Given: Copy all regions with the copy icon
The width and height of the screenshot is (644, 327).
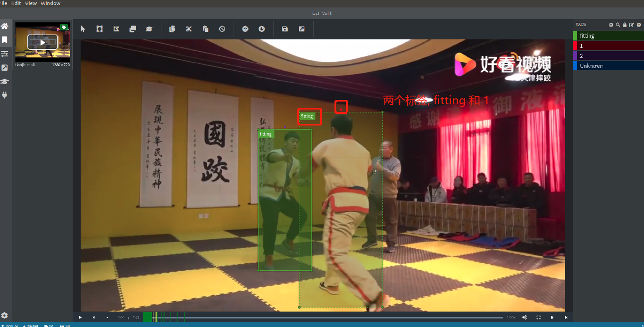Looking at the screenshot, I should click(x=172, y=29).
